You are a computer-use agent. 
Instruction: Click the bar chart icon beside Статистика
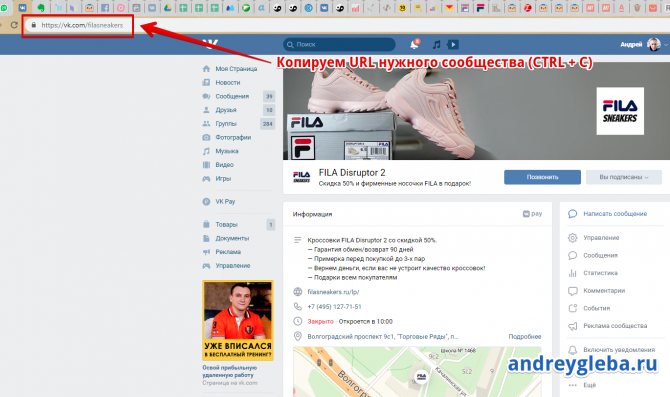[x=573, y=273]
